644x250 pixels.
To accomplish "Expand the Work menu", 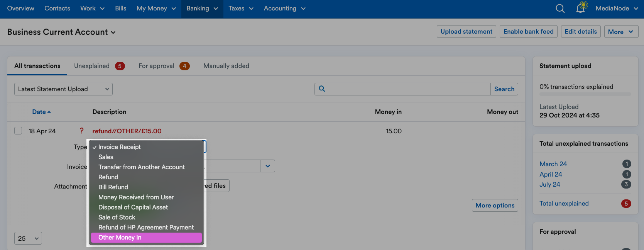I will 92,9.
